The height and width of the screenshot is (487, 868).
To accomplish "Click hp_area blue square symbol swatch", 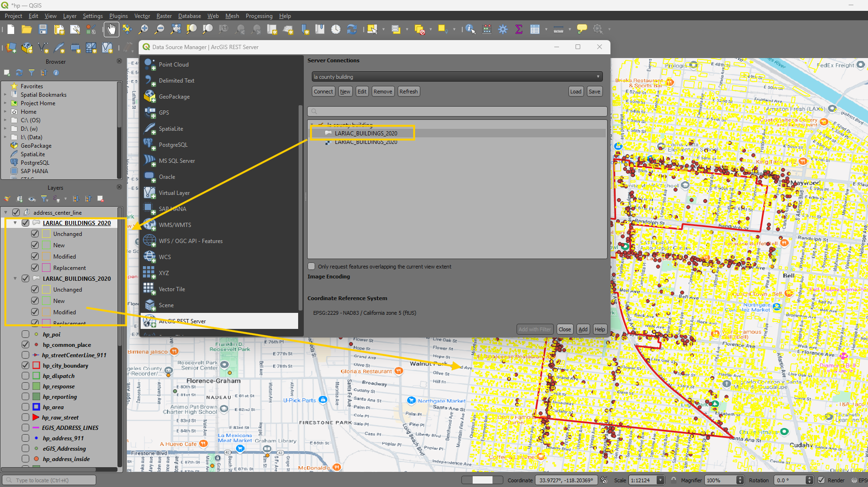I will pyautogui.click(x=36, y=407).
